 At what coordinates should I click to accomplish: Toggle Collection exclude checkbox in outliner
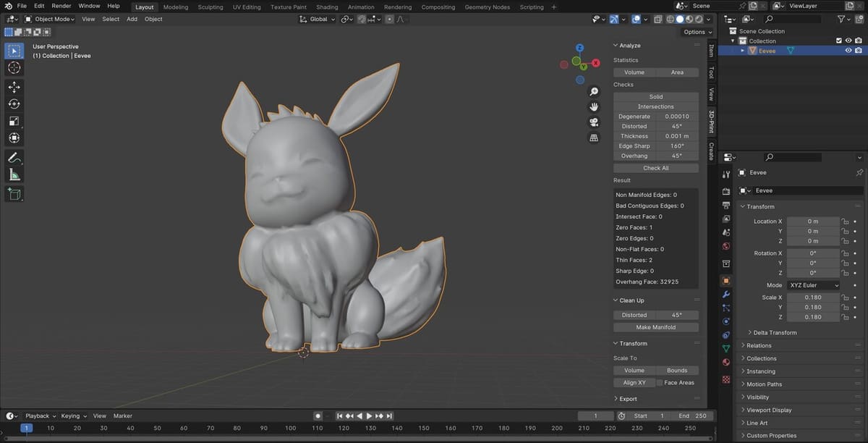click(839, 41)
